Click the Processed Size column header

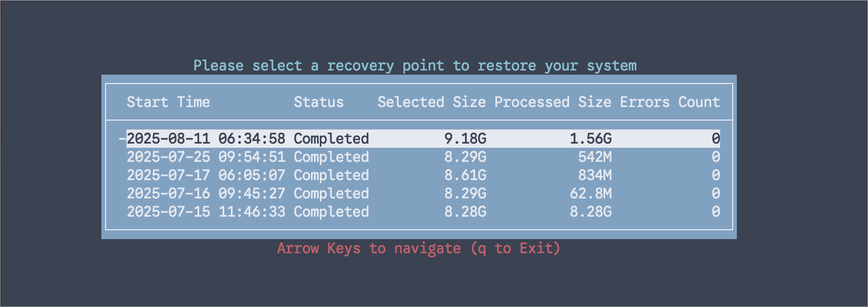553,102
